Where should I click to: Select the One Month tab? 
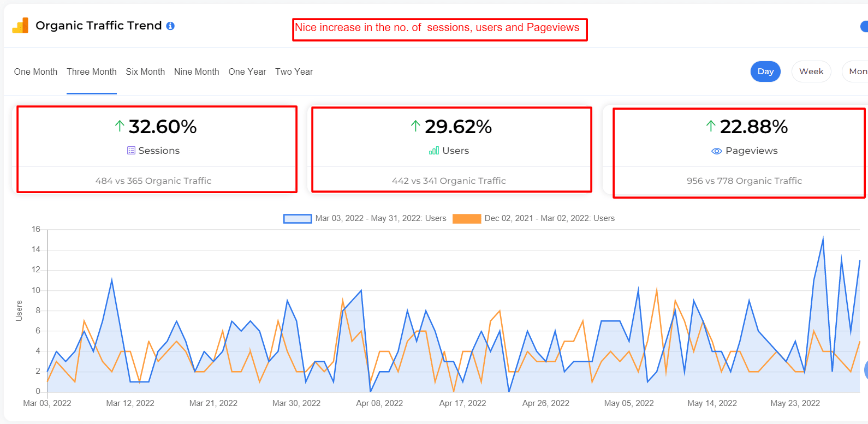coord(35,72)
